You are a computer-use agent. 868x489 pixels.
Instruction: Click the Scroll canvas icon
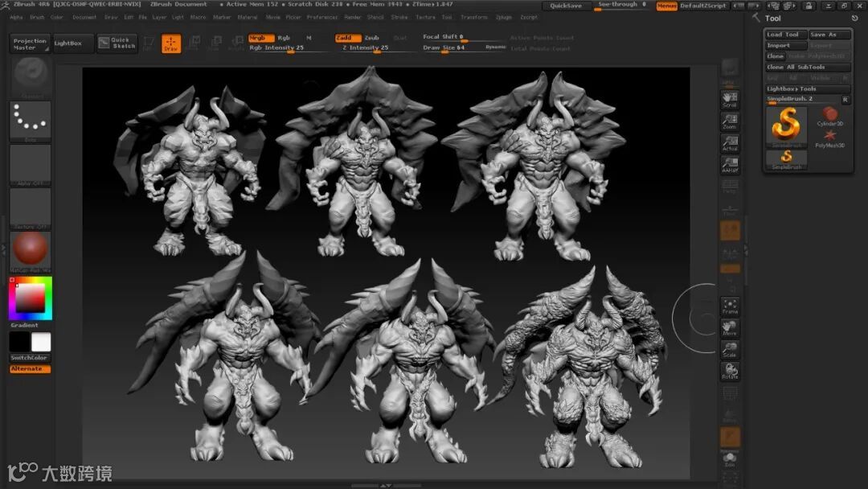click(730, 101)
